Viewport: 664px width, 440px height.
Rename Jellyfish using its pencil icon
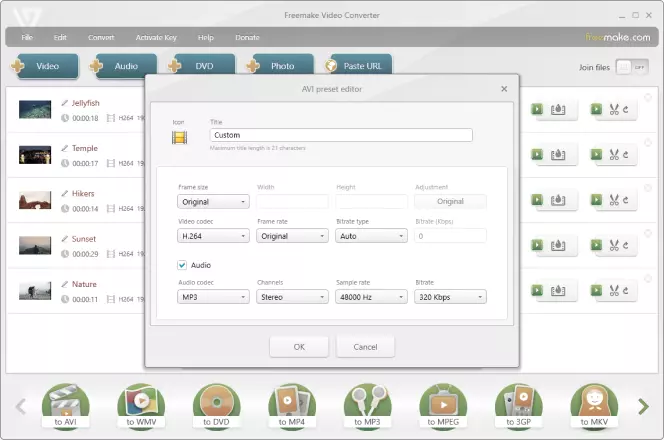(x=64, y=103)
